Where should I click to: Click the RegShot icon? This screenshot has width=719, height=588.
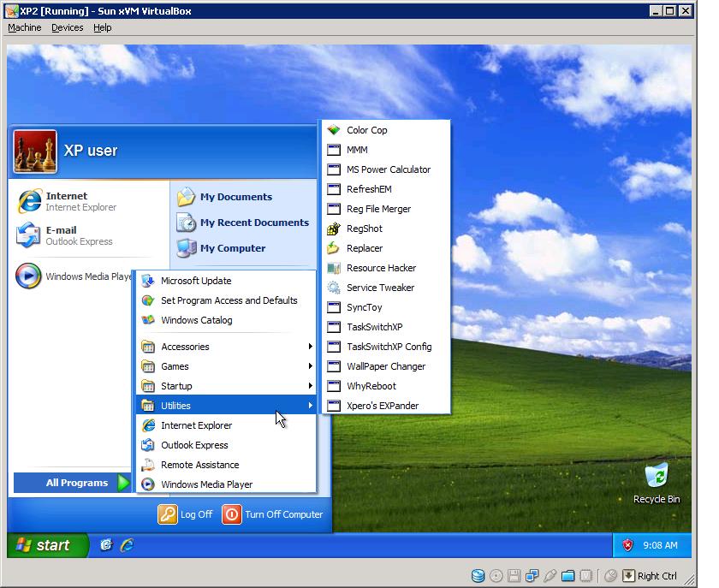pos(334,229)
